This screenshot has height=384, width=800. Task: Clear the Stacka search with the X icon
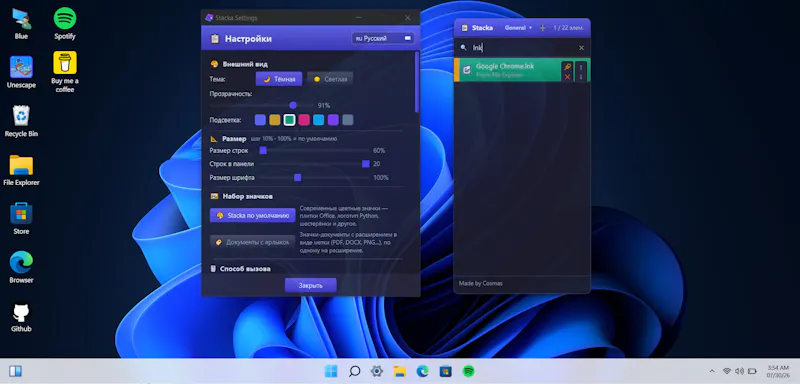[581, 48]
